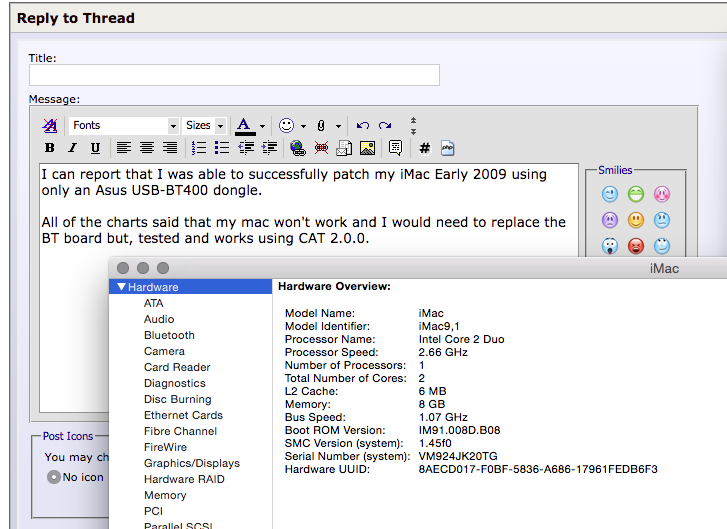Select Ethernet Cards in the sidebar
727x529 pixels.
click(x=183, y=415)
